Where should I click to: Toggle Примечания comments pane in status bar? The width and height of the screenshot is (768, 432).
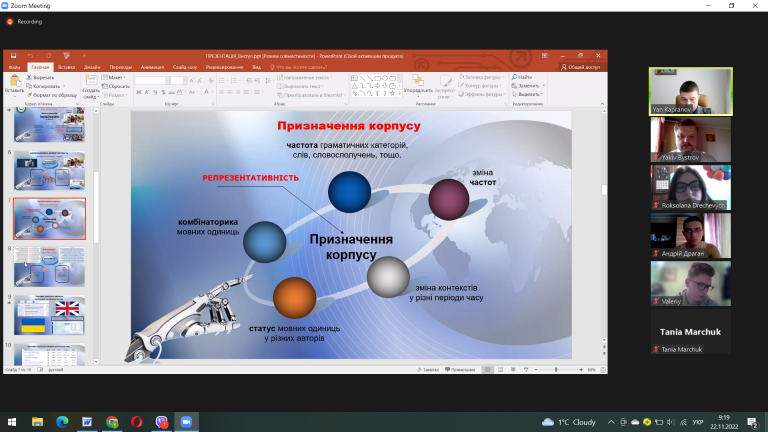pyautogui.click(x=460, y=370)
